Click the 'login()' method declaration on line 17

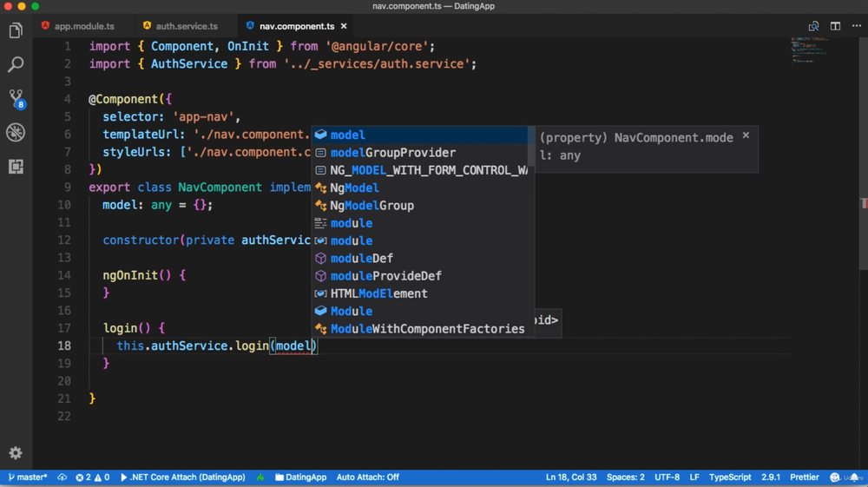coord(127,328)
